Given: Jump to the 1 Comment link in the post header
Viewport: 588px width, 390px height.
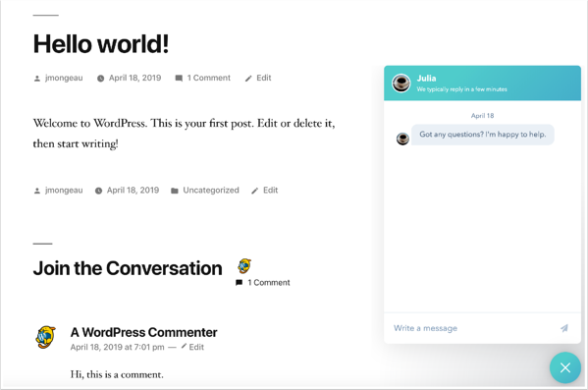Looking at the screenshot, I should tap(209, 78).
